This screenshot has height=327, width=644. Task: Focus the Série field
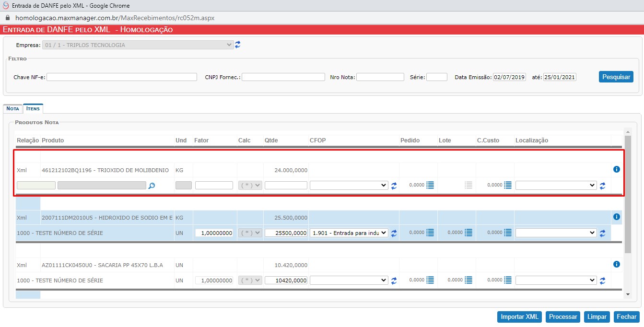(x=437, y=77)
